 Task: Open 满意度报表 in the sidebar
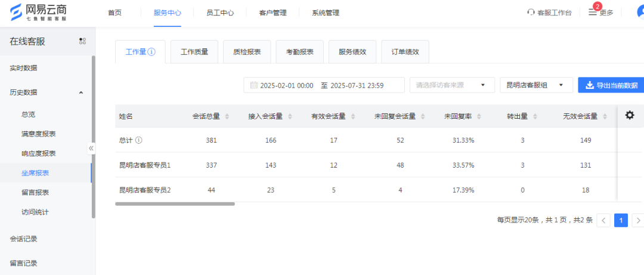tap(38, 134)
